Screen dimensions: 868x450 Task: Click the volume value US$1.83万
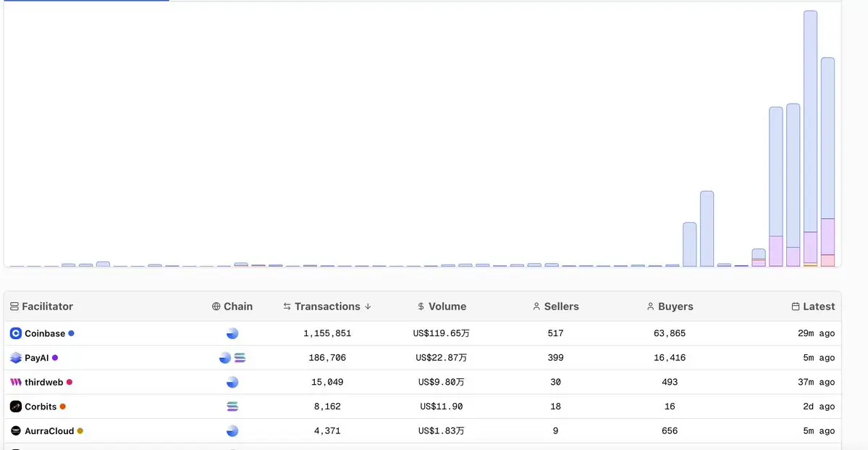click(x=441, y=431)
